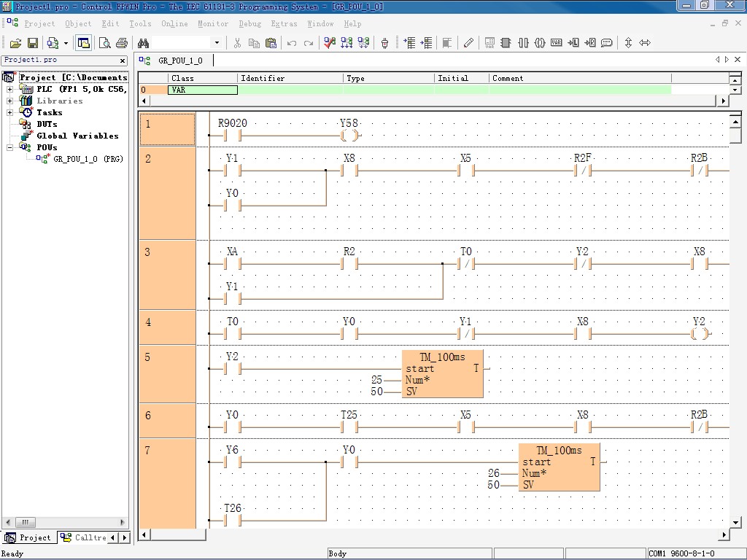Open the Monitor menu
Viewport: 747px width, 560px height.
click(x=212, y=24)
